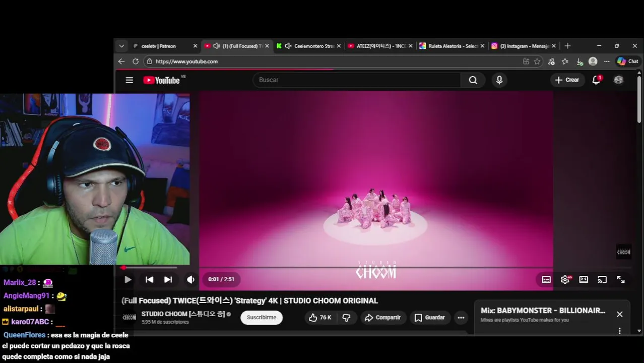Enter fullscreen mode

tap(621, 280)
